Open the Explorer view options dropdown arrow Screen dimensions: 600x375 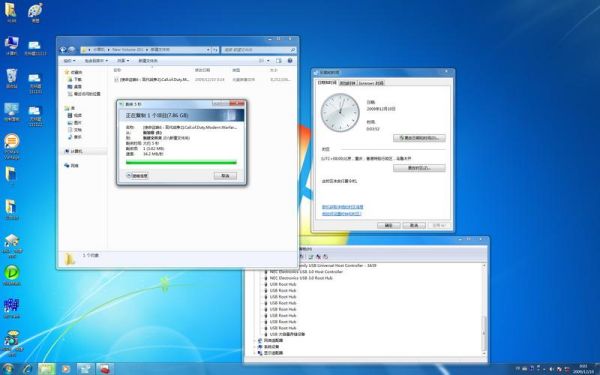(x=268, y=61)
